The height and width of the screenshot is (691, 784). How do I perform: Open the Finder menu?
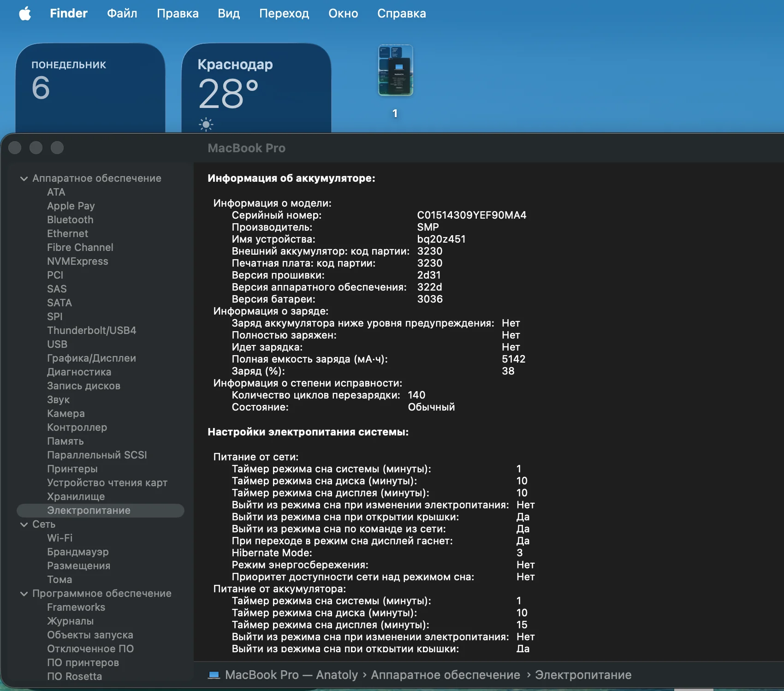coord(69,13)
